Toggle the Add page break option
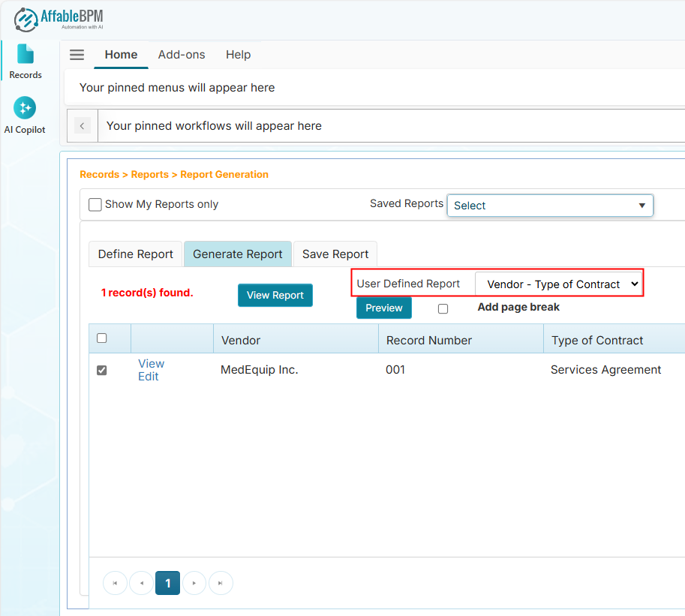 pyautogui.click(x=443, y=308)
